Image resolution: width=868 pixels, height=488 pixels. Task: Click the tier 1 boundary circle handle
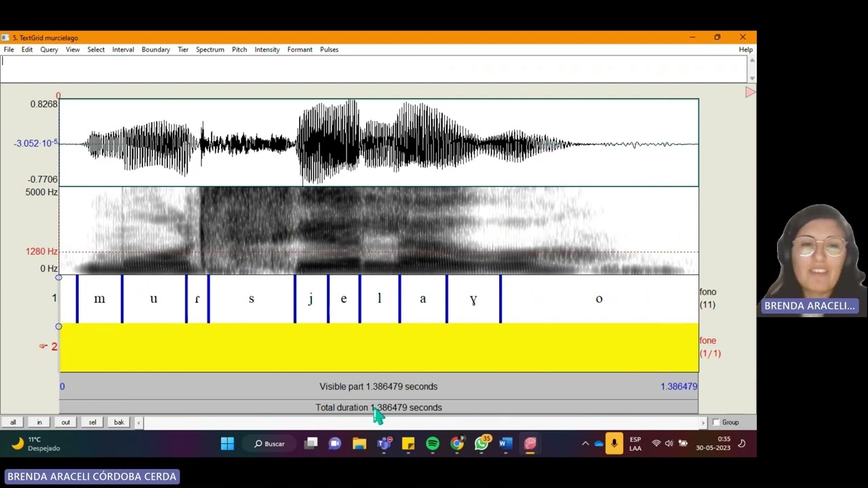[58, 278]
